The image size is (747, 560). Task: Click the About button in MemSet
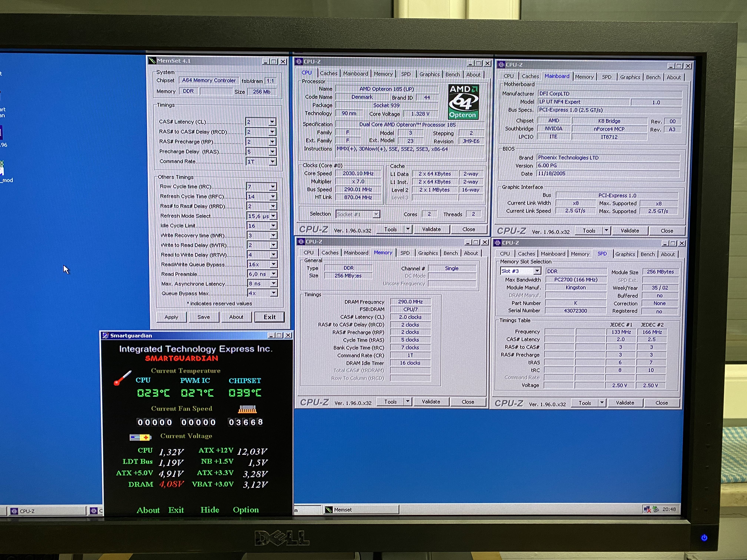pos(236,317)
